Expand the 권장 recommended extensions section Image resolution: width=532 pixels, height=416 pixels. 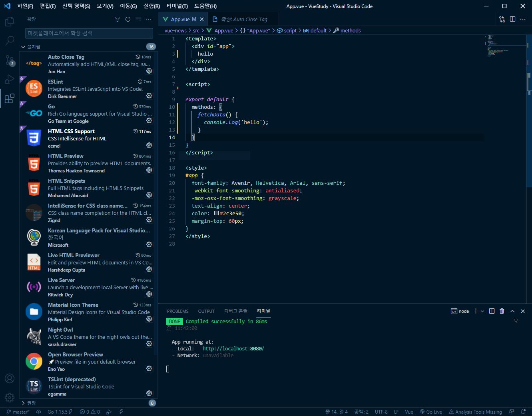point(23,403)
